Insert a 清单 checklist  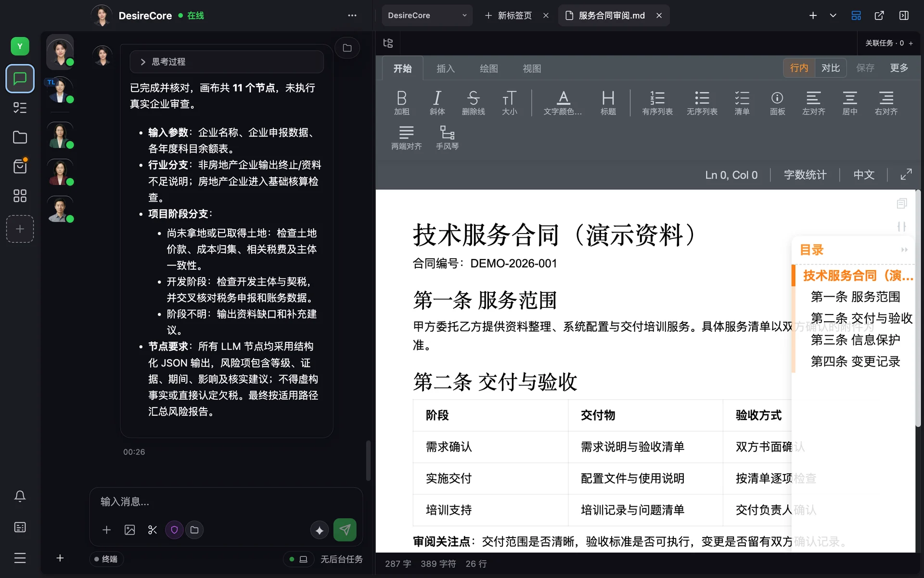click(x=742, y=103)
